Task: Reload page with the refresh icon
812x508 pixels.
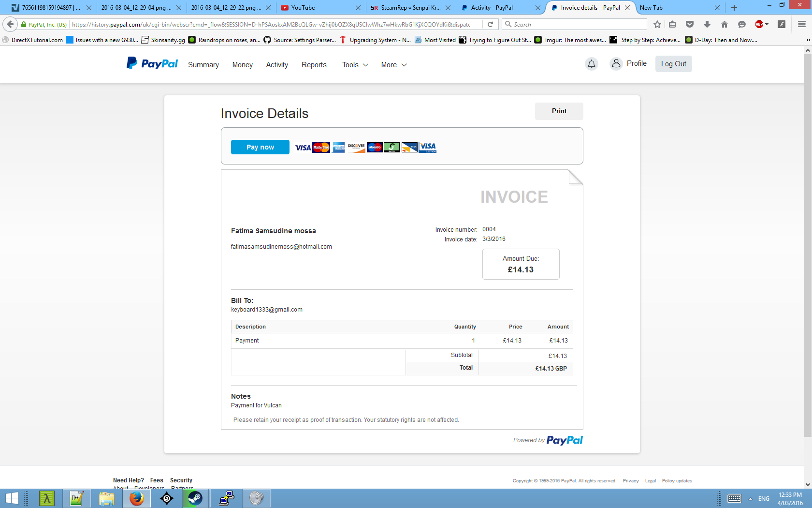Action: pyautogui.click(x=490, y=24)
